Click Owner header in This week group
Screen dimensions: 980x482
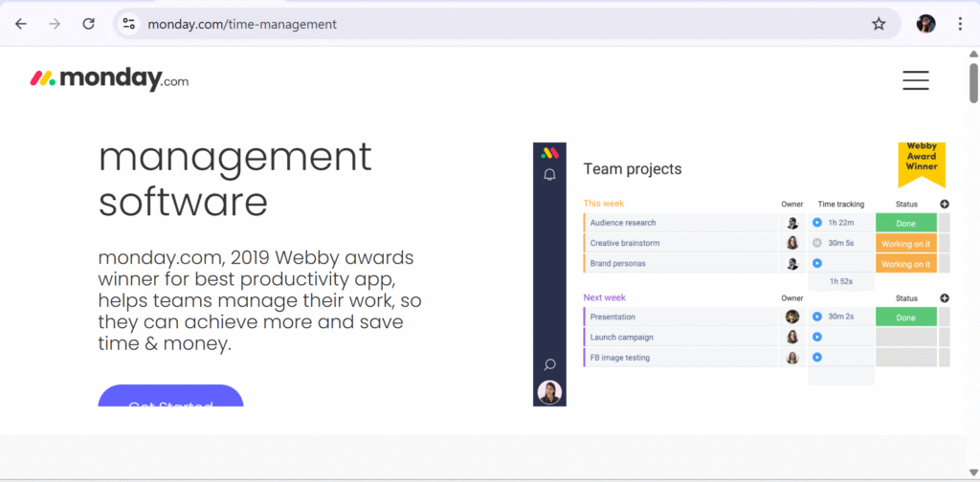click(791, 204)
